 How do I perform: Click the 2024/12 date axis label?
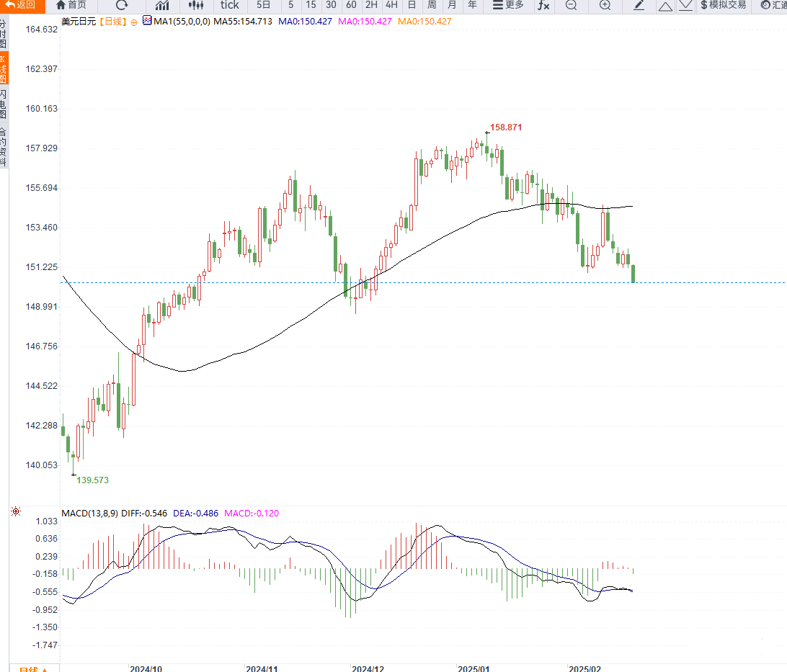tap(368, 668)
